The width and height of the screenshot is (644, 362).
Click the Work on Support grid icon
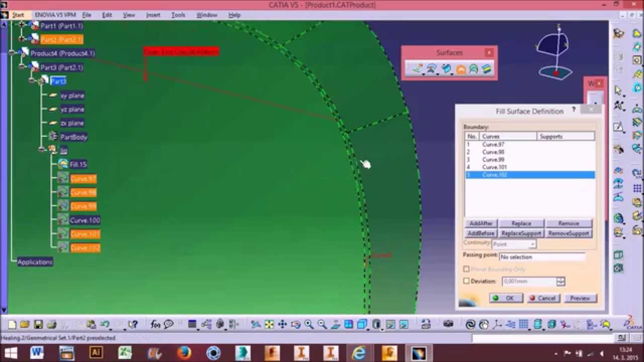tap(523, 324)
